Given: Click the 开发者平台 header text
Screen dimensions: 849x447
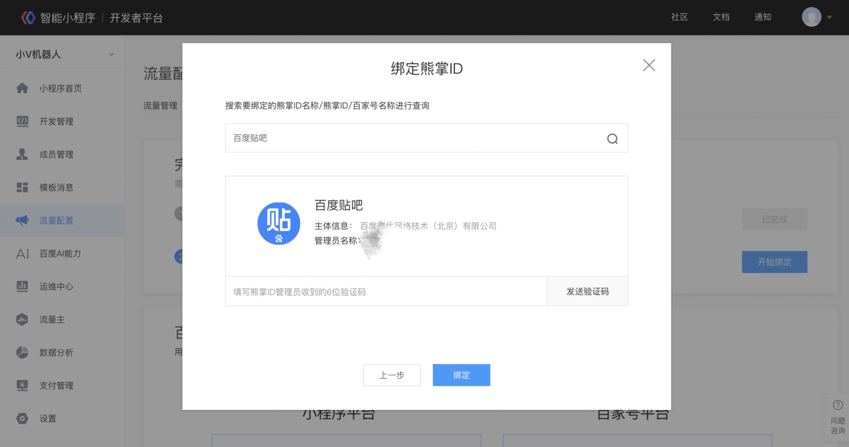Looking at the screenshot, I should tap(136, 18).
